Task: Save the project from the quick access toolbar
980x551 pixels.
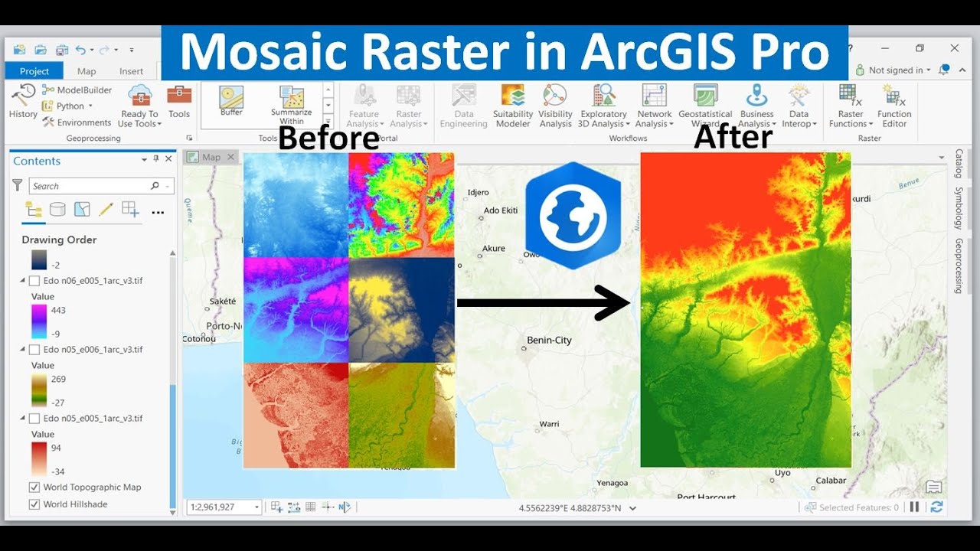Action: tap(60, 50)
